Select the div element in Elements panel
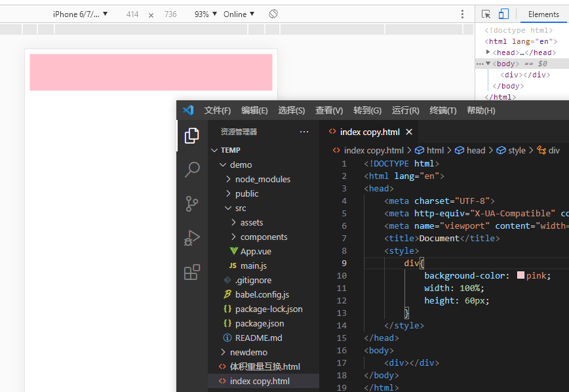This screenshot has height=392, width=569. (x=525, y=75)
